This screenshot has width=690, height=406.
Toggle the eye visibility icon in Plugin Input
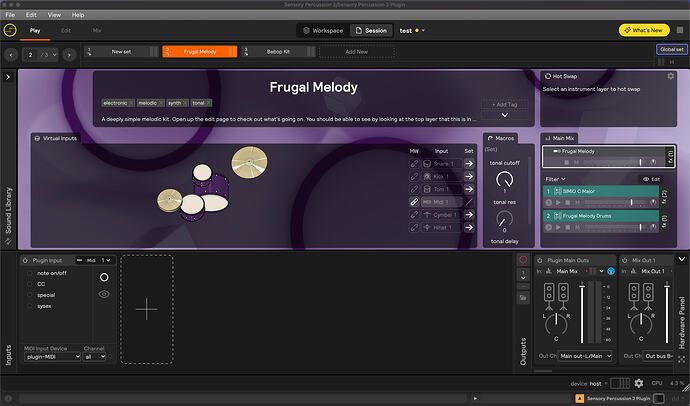pos(104,294)
